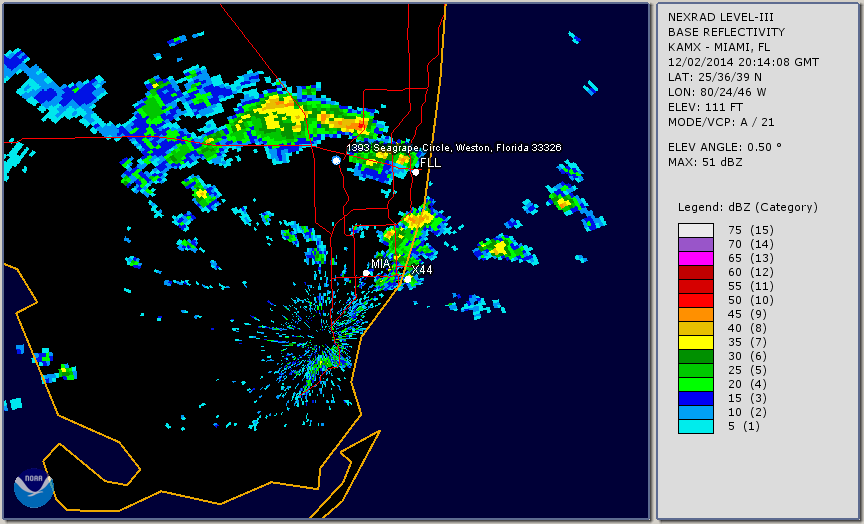
Task: Click the '5 (1)' legend value
Action: point(743,426)
